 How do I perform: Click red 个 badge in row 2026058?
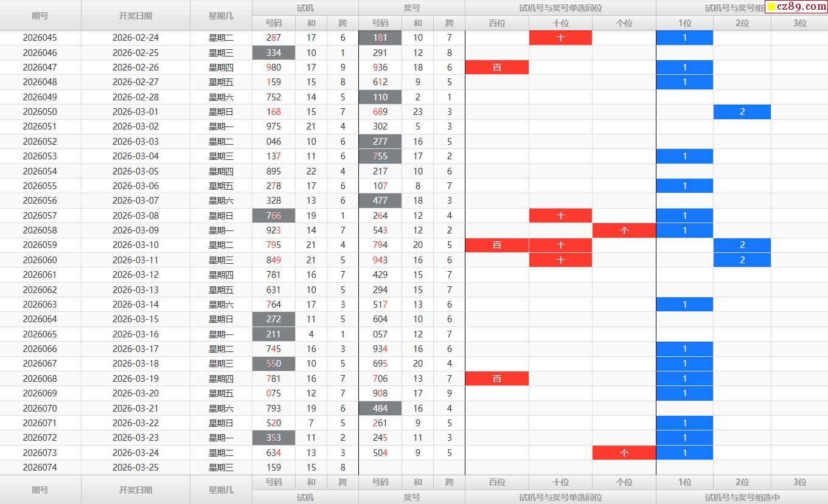tap(624, 230)
